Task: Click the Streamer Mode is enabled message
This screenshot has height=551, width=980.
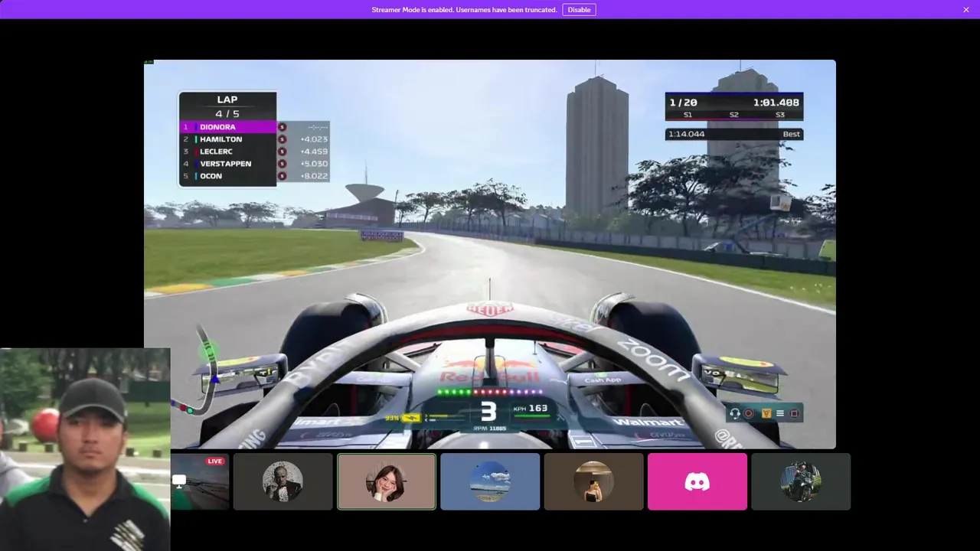Action: click(x=464, y=10)
